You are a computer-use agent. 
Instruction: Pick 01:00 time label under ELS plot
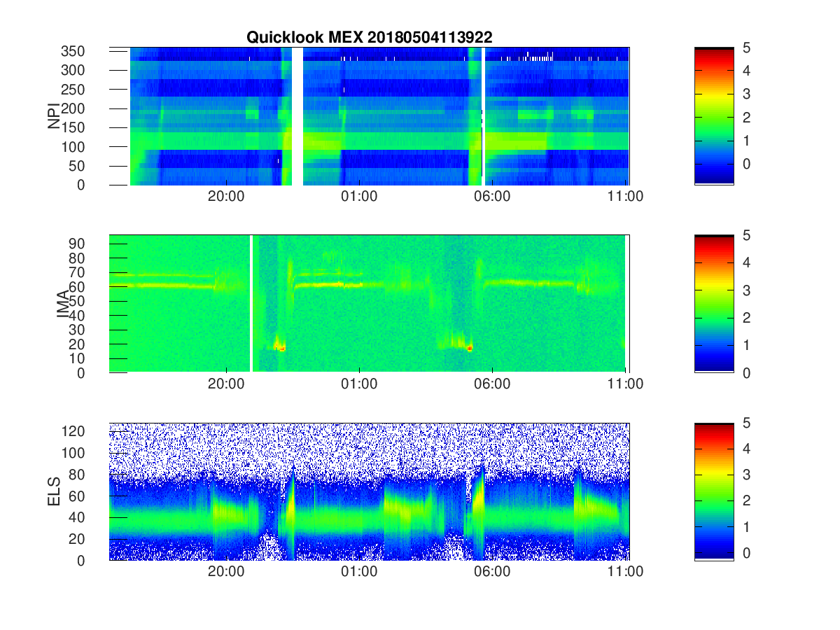359,571
